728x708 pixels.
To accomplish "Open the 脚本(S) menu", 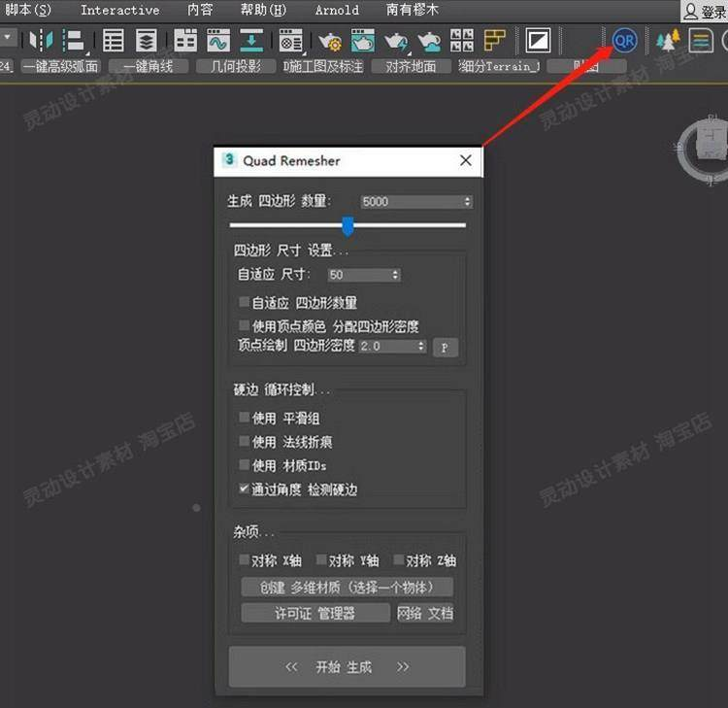I will click(28, 10).
